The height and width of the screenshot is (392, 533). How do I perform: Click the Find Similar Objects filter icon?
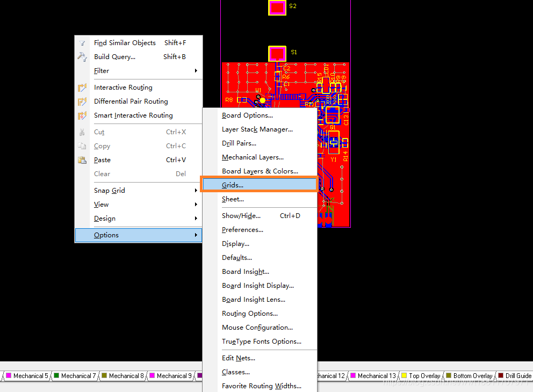82,43
